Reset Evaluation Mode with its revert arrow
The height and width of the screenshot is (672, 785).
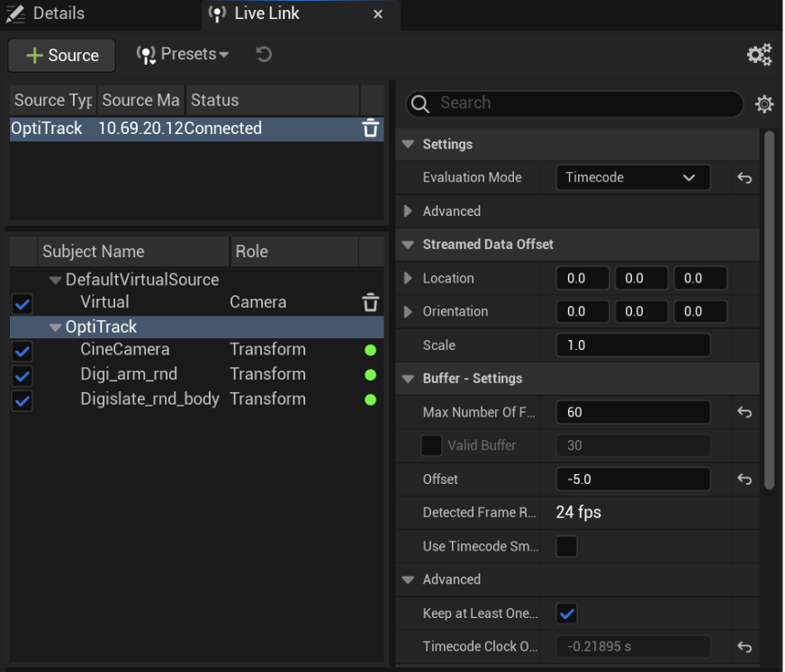coord(744,177)
